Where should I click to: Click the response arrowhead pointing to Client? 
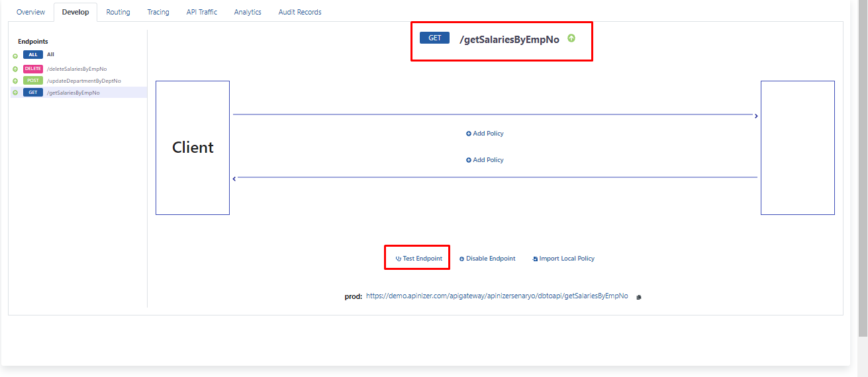point(234,178)
